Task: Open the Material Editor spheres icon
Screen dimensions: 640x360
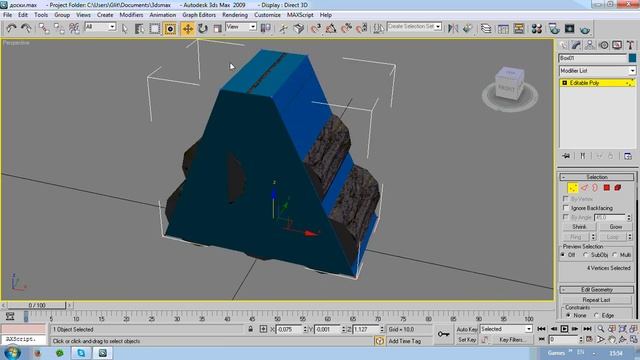Action: click(537, 29)
